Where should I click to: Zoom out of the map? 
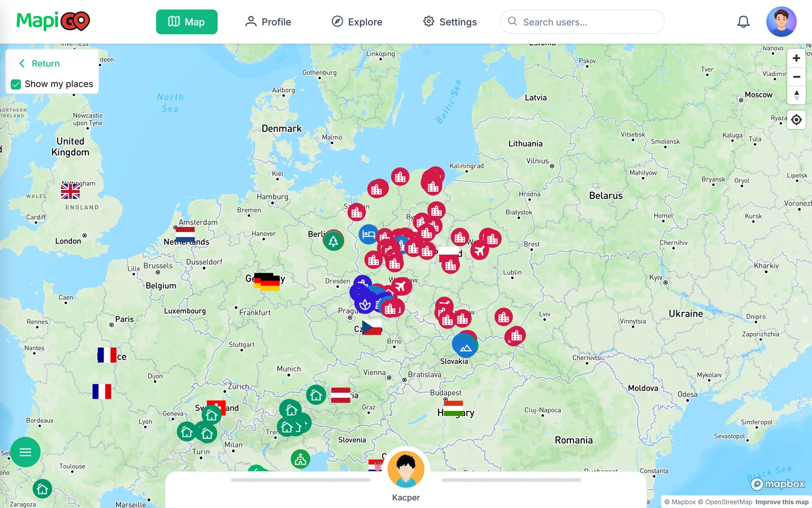tap(796, 77)
